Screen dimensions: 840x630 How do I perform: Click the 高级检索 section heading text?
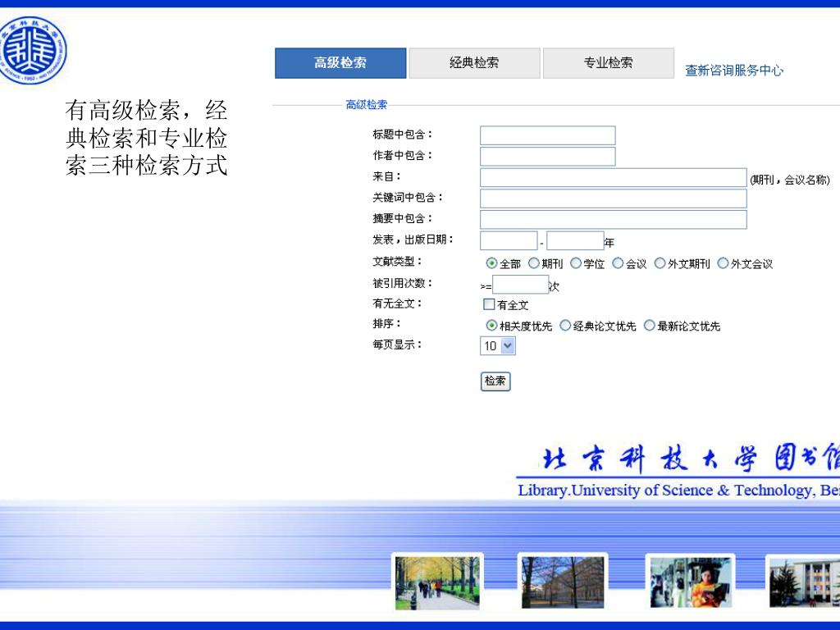[366, 104]
